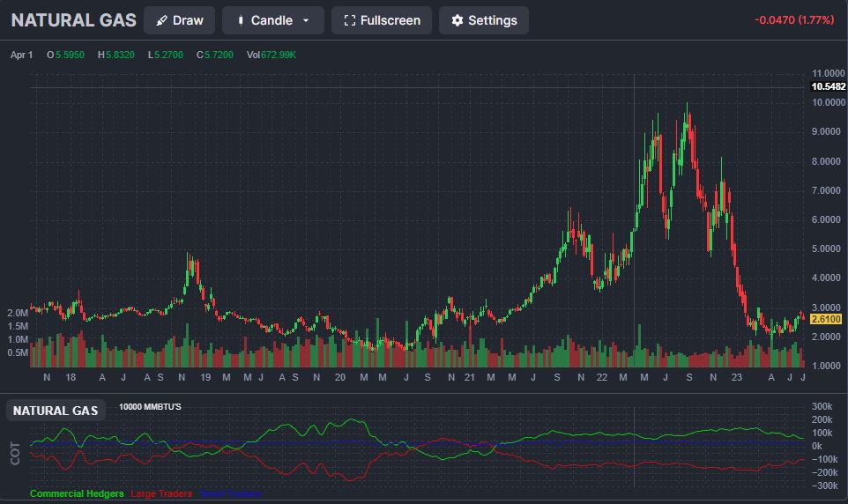848x504 pixels.
Task: Click the Draw button
Action: (x=179, y=20)
